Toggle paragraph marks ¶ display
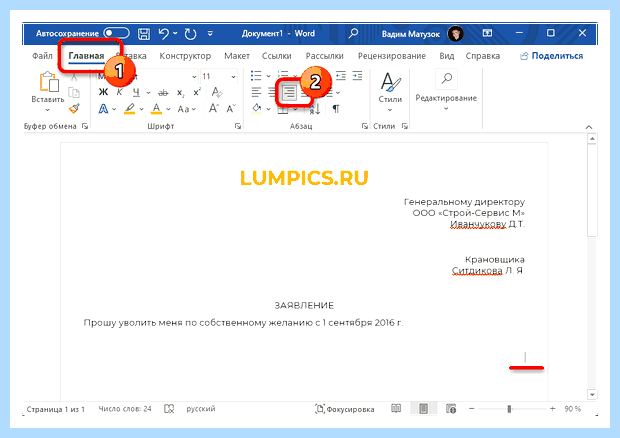The image size is (620, 438). 336,109
